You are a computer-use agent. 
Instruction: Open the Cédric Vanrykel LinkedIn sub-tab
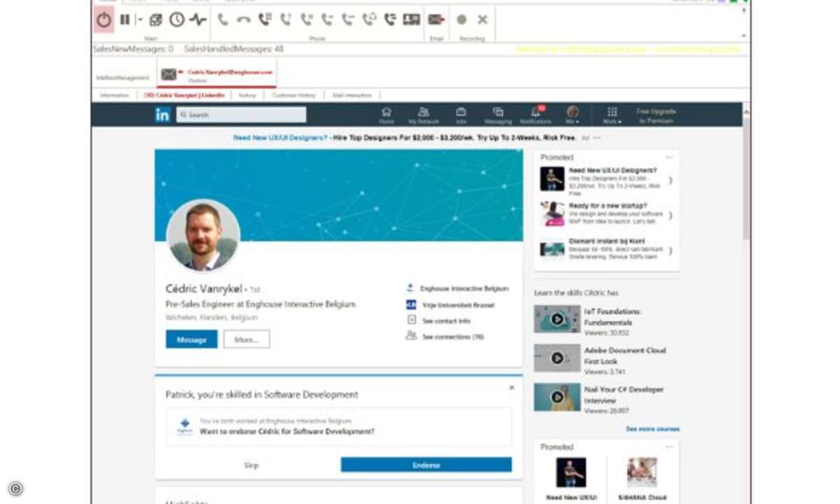[x=184, y=95]
